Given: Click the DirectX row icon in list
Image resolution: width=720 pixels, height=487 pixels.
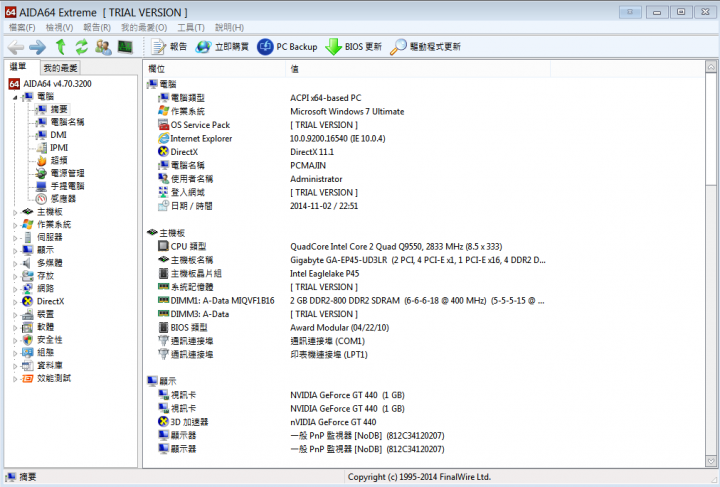Looking at the screenshot, I should 163,151.
